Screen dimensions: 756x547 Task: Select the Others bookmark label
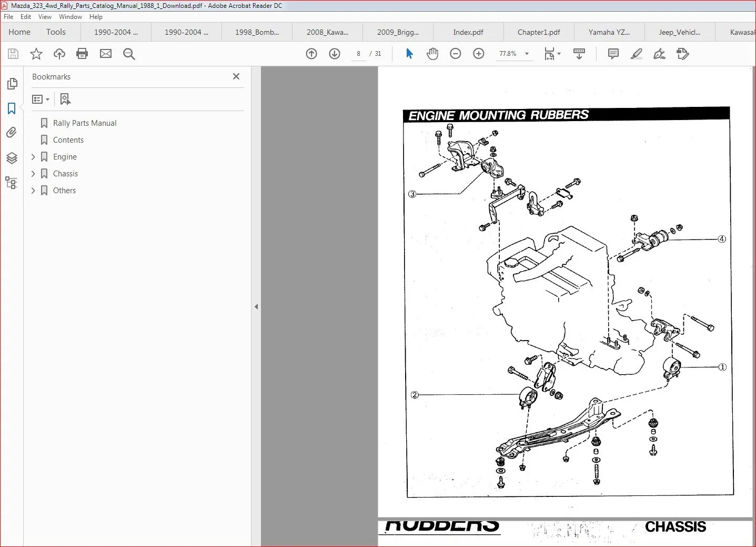click(64, 191)
